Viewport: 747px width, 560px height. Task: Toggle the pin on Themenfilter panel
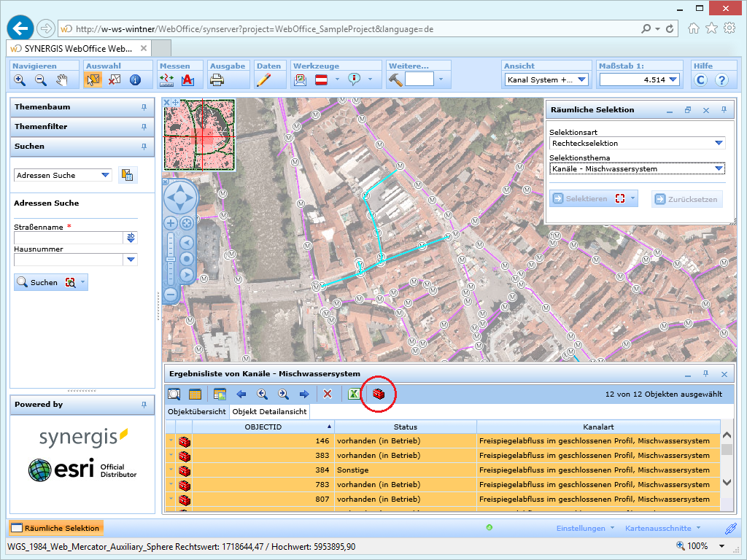tap(144, 127)
